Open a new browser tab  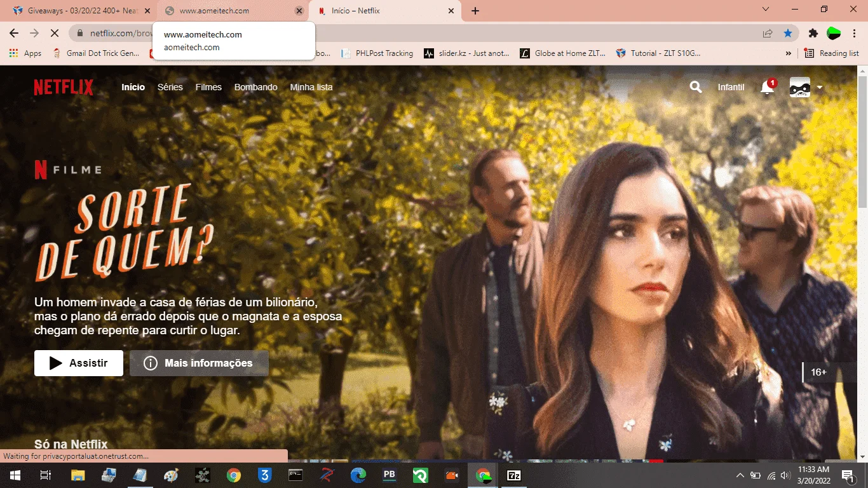475,11
